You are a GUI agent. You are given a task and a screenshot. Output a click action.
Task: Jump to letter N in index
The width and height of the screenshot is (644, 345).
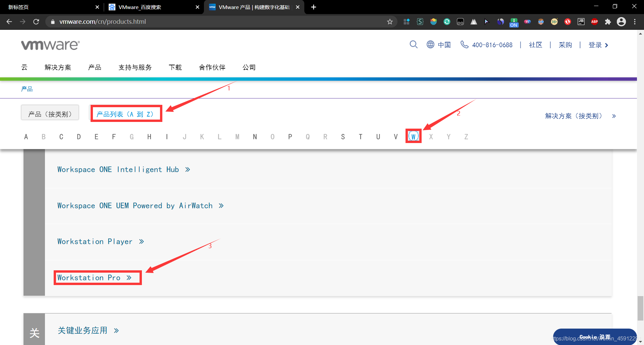(255, 137)
